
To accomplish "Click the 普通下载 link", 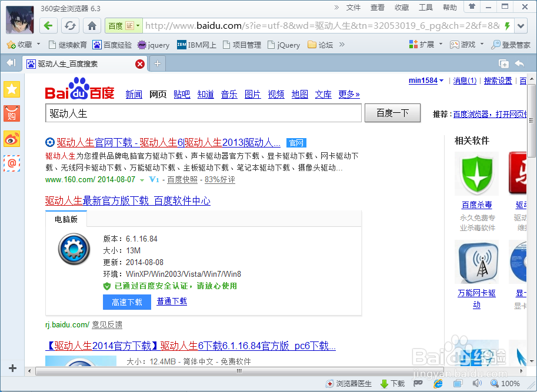I will click(x=172, y=301).
